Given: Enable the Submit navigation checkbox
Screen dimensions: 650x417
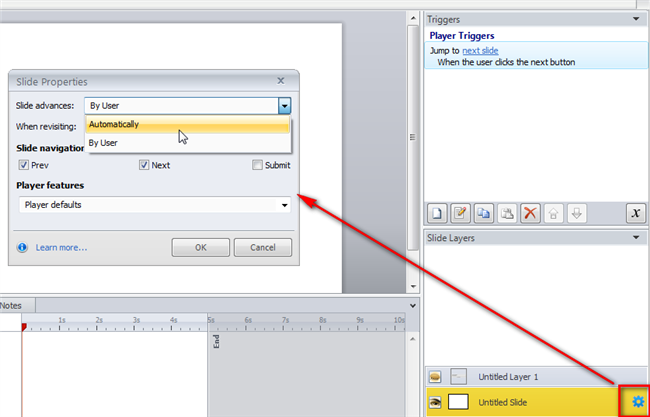Looking at the screenshot, I should tap(257, 165).
